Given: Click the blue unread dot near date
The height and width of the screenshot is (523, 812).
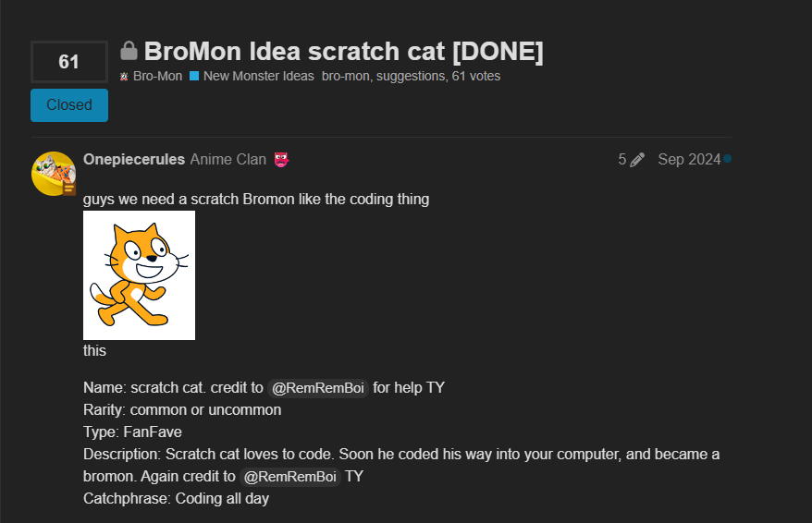Looking at the screenshot, I should click(x=727, y=159).
